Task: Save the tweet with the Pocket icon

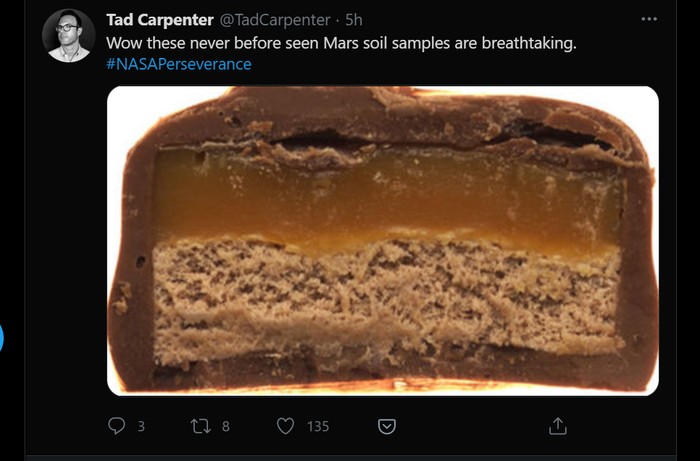Action: (x=386, y=426)
